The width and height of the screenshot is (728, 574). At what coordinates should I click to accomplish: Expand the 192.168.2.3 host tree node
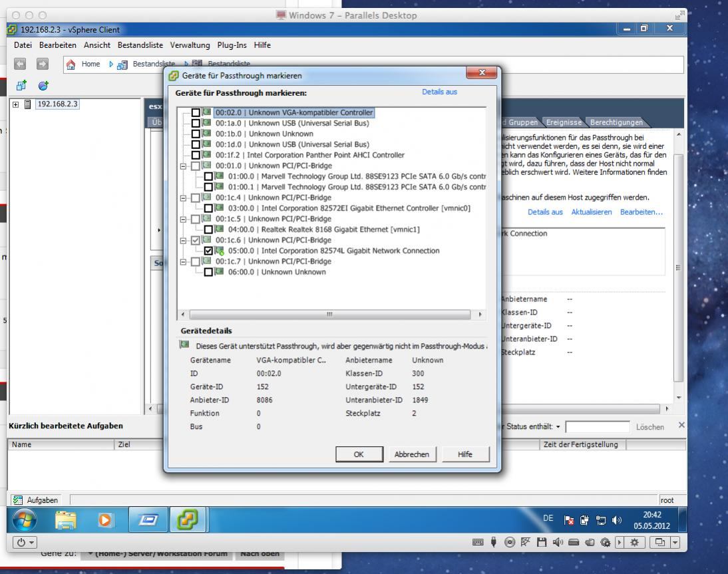(x=16, y=105)
